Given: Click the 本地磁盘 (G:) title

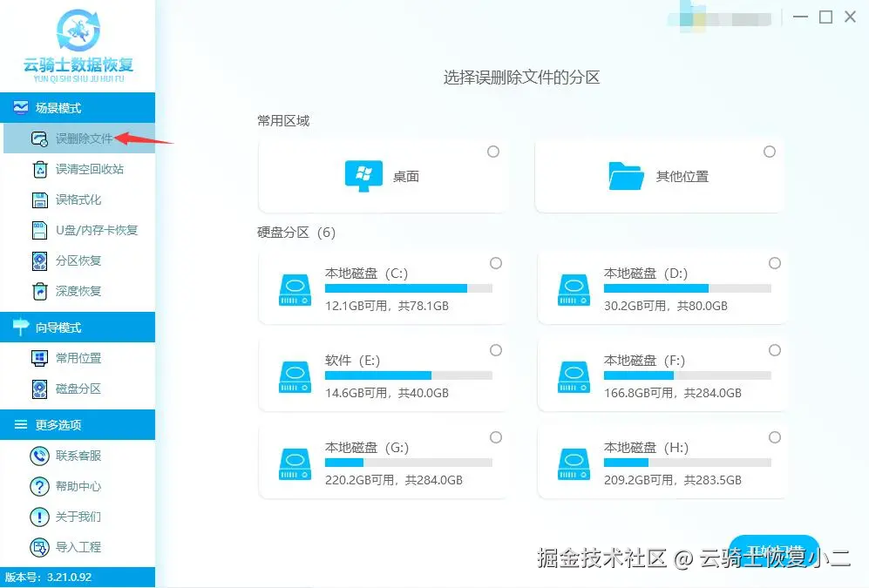Looking at the screenshot, I should 367,448.
